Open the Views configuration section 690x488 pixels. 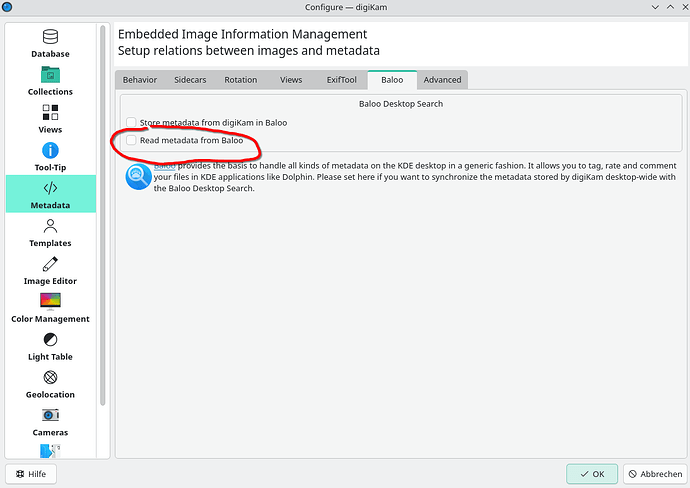(x=50, y=119)
